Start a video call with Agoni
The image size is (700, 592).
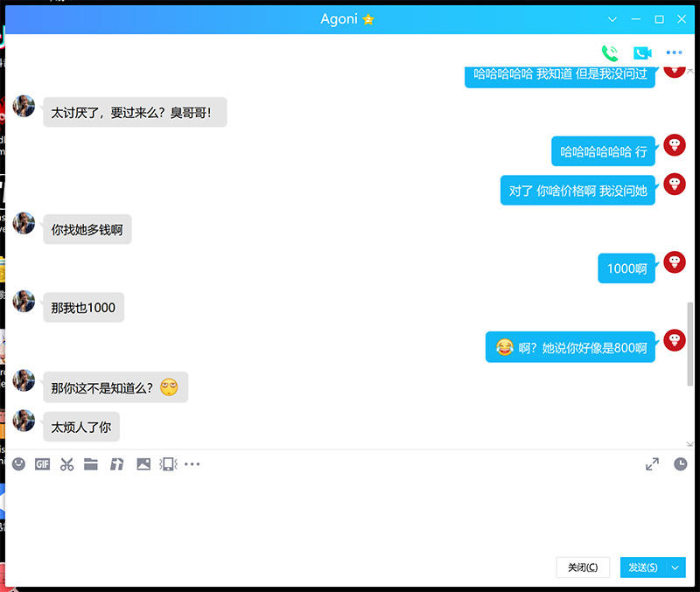click(x=642, y=52)
